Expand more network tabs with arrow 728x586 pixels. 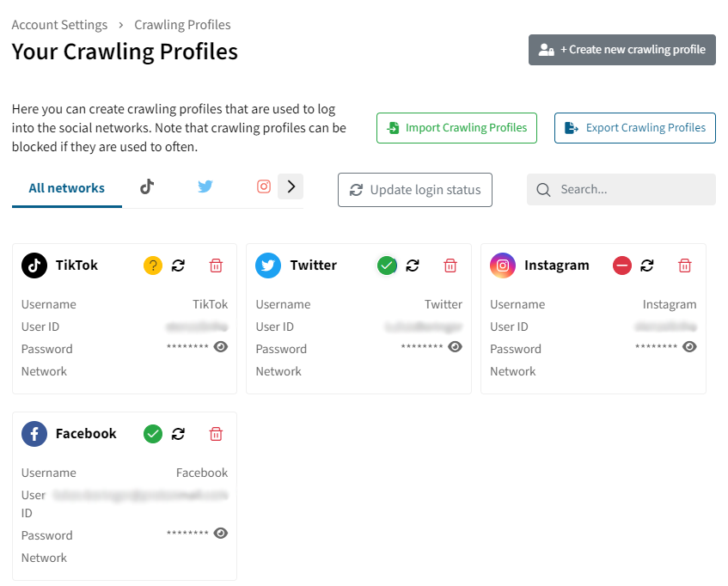tap(291, 186)
